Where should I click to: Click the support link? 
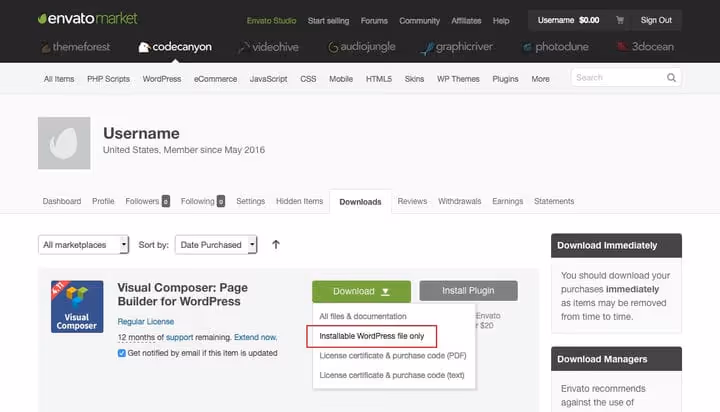[179, 337]
